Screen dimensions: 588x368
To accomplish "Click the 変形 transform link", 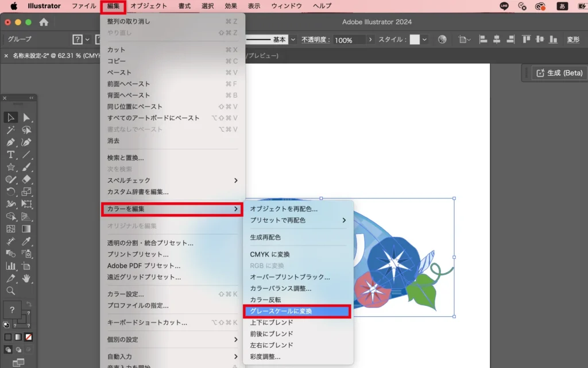I will pos(573,40).
